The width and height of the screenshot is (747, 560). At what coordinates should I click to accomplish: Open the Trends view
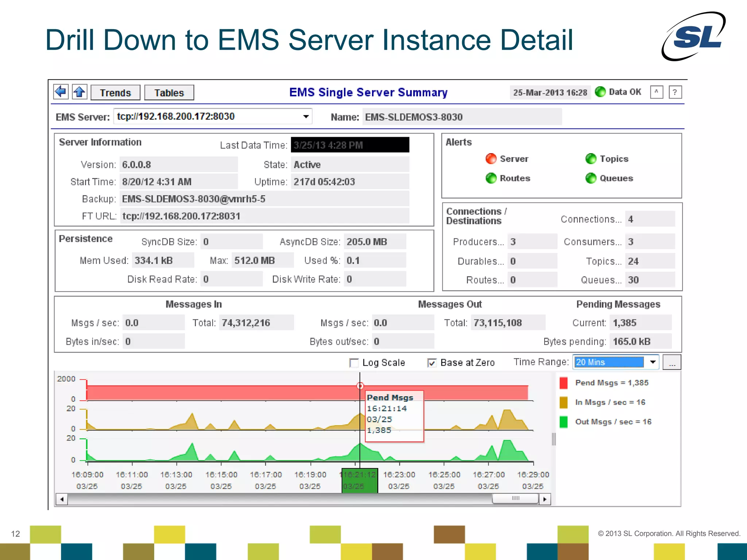pos(115,93)
